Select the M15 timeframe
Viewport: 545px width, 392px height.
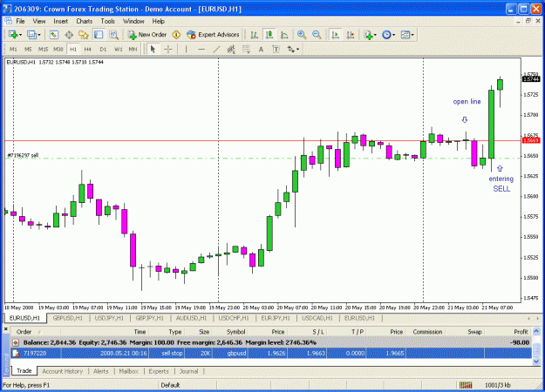point(43,50)
